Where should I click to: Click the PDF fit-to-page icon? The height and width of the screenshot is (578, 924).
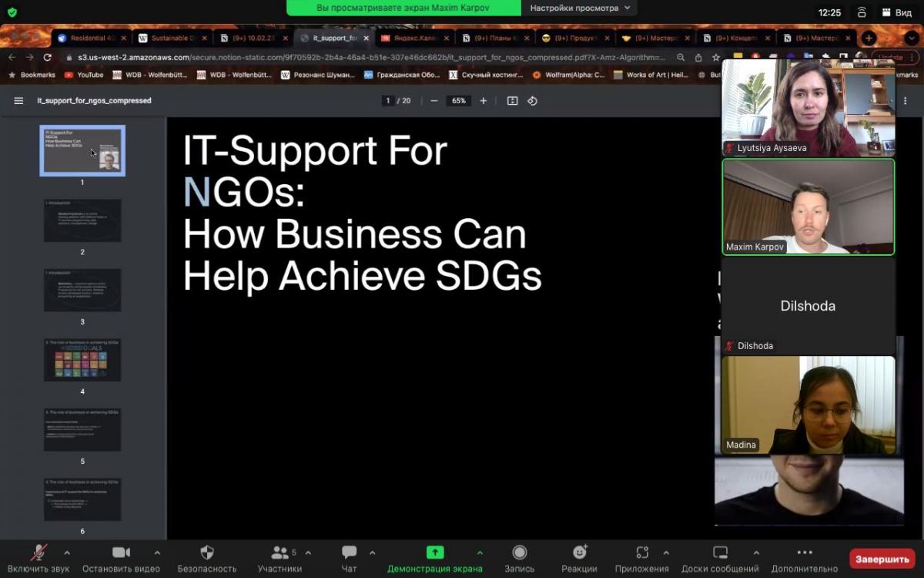coord(512,101)
